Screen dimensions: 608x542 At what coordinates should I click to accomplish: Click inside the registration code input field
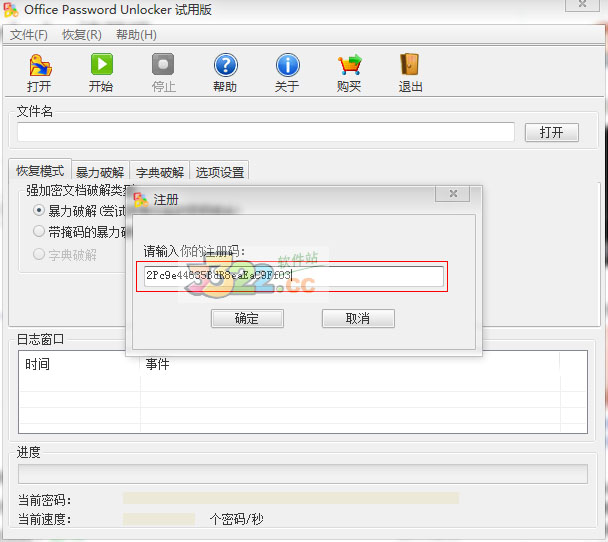point(294,276)
